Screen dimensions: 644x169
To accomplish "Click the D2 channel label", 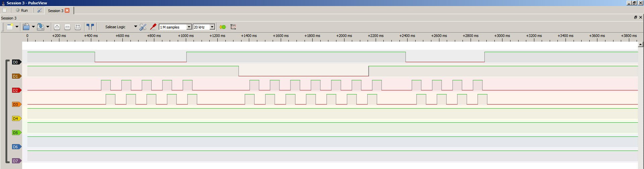I will [x=16, y=90].
